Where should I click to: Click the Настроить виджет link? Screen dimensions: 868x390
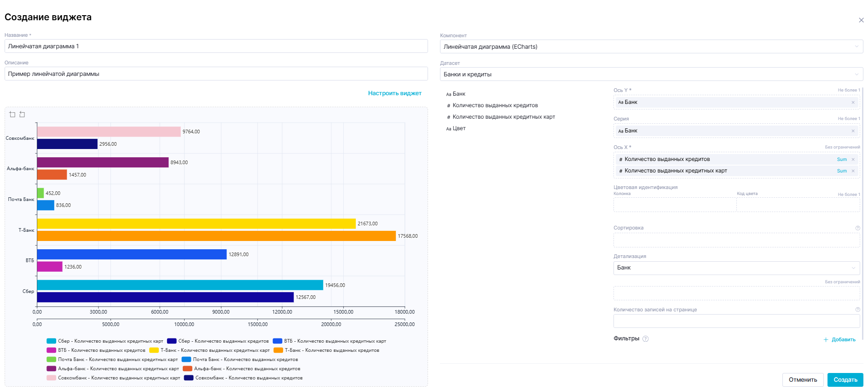pyautogui.click(x=395, y=93)
